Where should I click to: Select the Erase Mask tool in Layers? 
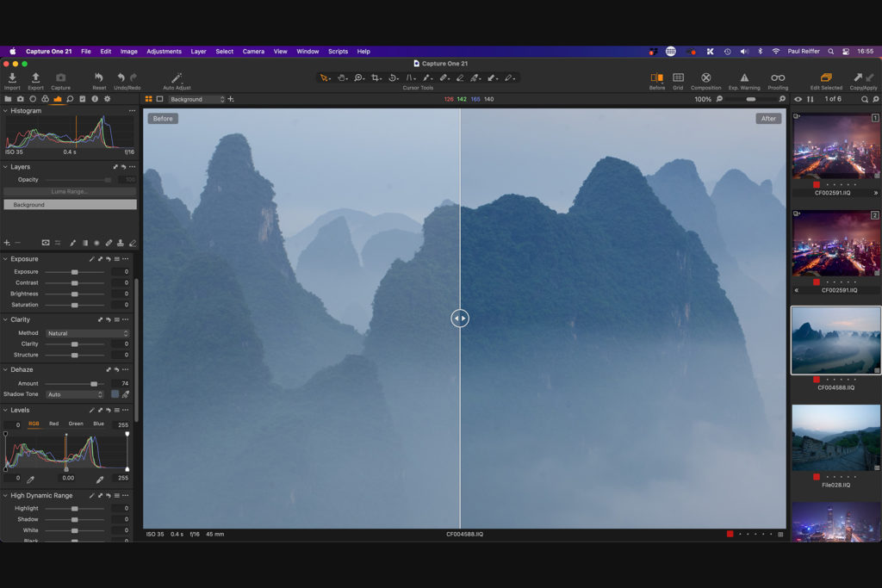click(133, 243)
